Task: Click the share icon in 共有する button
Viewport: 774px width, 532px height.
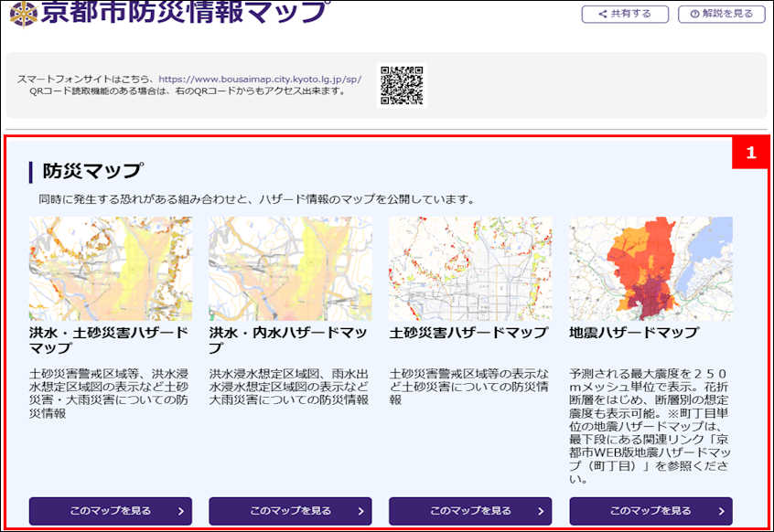Action: point(603,14)
